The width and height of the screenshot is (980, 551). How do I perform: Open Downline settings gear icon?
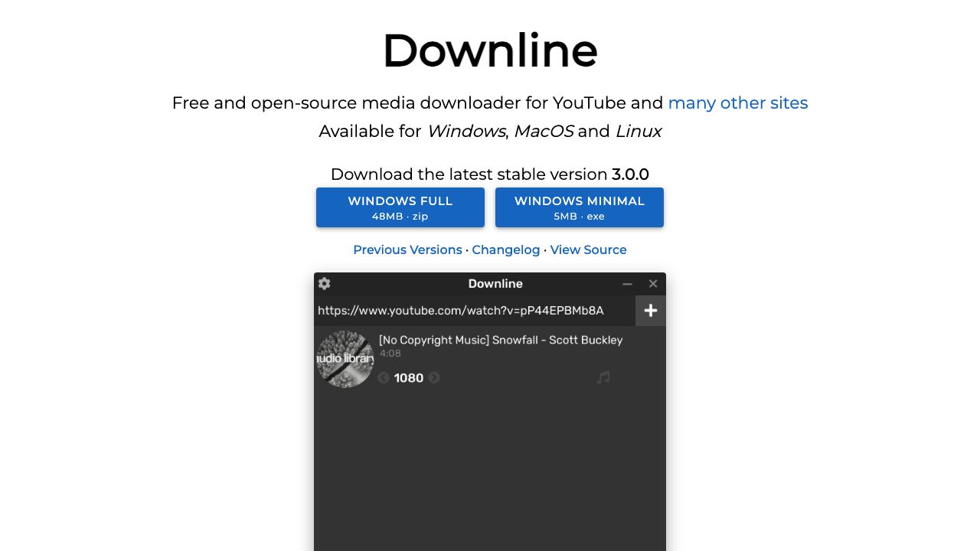click(x=325, y=284)
